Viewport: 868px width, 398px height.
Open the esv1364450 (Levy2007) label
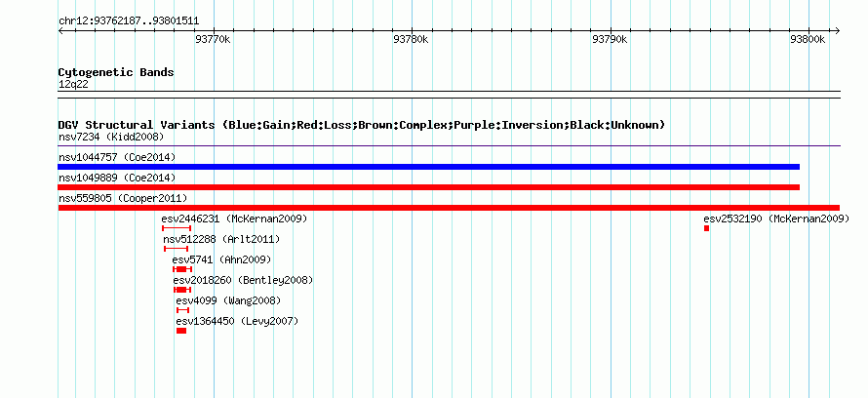tap(237, 321)
